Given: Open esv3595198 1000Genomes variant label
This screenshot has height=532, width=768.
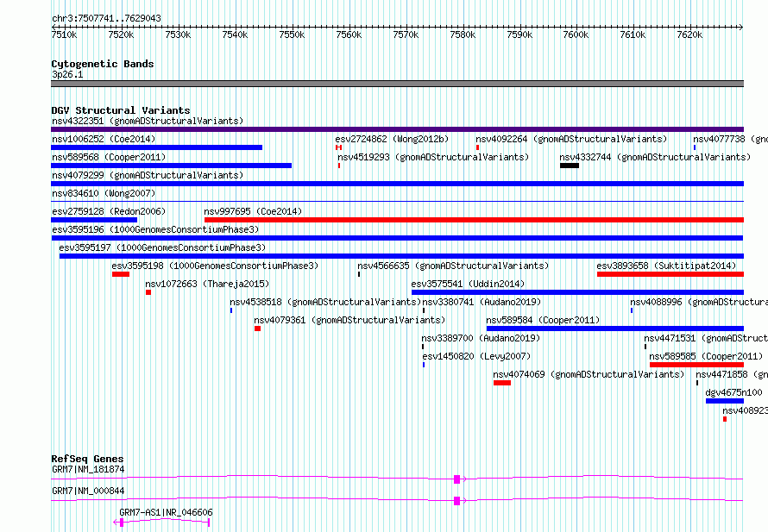Looking at the screenshot, I should pyautogui.click(x=215, y=266).
